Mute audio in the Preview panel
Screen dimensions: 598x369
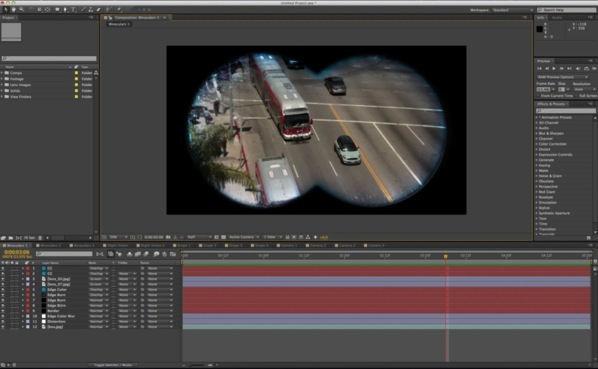coord(578,69)
